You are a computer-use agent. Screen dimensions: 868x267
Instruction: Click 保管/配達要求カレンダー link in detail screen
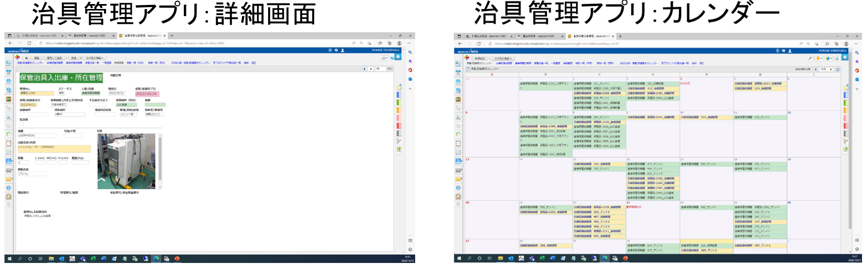pyautogui.click(x=30, y=63)
